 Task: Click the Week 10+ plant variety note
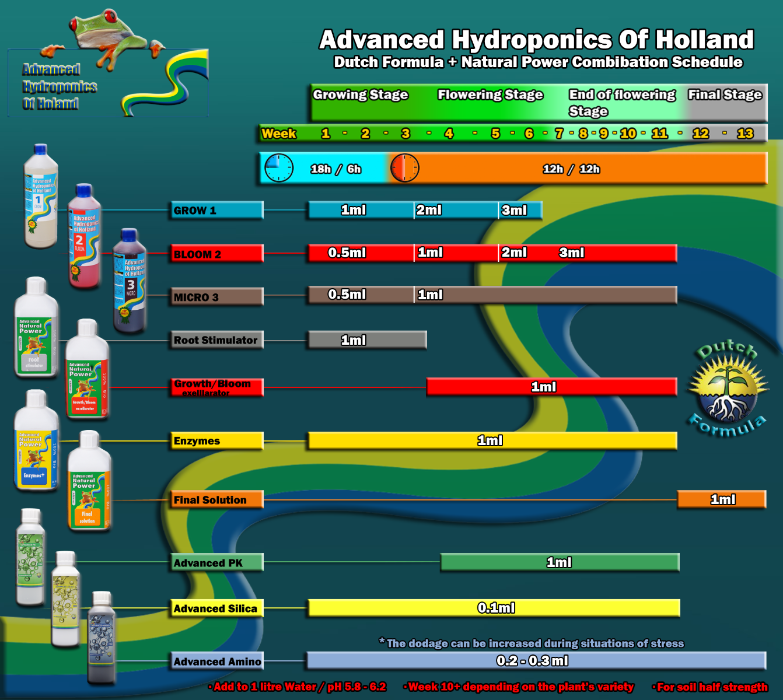tap(519, 687)
